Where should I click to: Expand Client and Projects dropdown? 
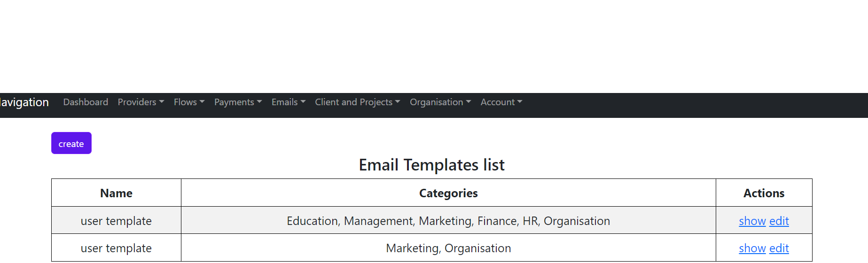click(358, 102)
